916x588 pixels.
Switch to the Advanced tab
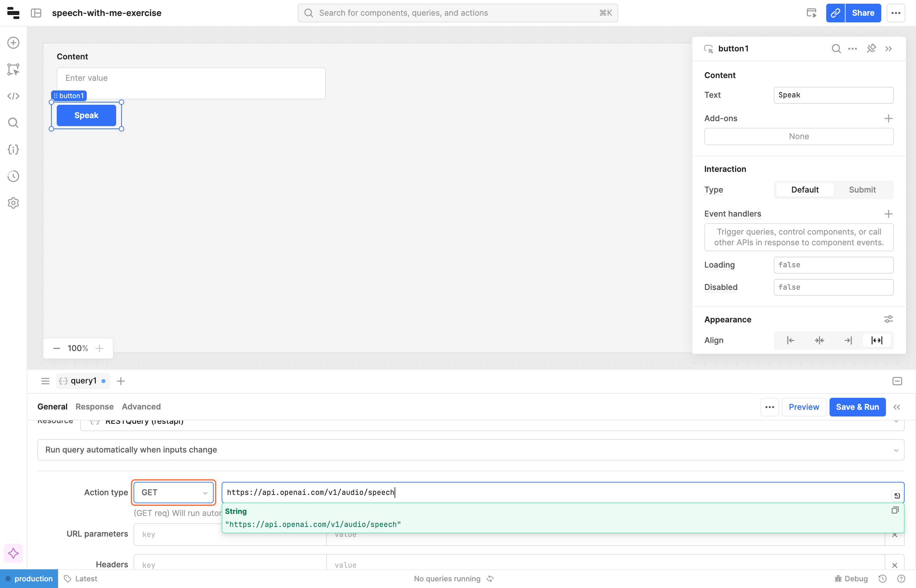[141, 407]
